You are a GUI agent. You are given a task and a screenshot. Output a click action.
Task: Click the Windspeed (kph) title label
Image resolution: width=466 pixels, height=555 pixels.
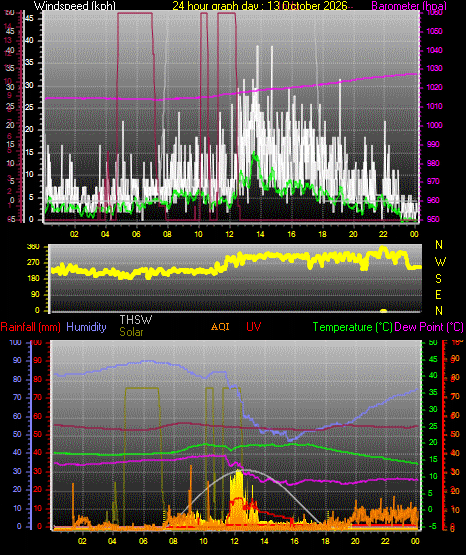pos(75,6)
